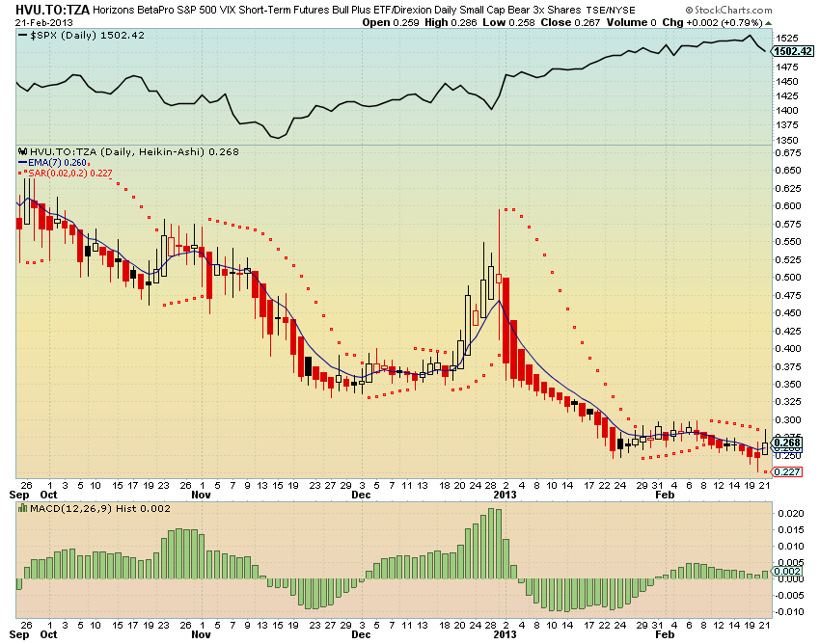Click the 0.002 tag on the MACD axis

[x=787, y=571]
